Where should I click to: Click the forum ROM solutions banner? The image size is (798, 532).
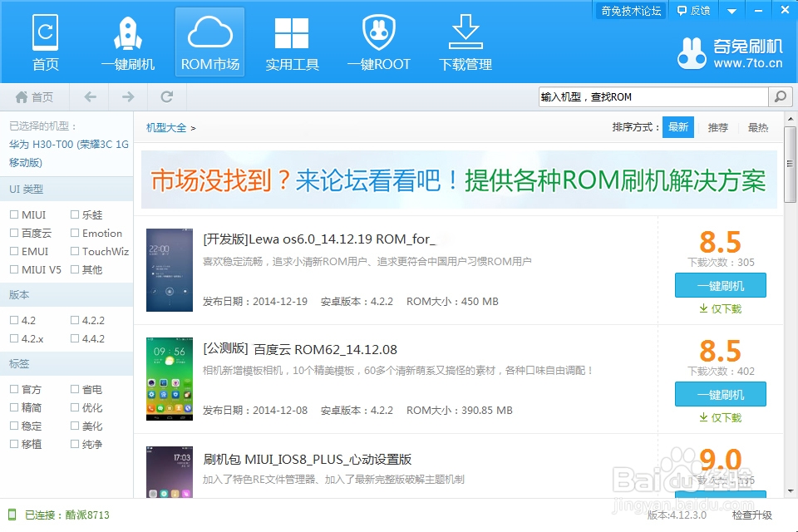coord(459,180)
